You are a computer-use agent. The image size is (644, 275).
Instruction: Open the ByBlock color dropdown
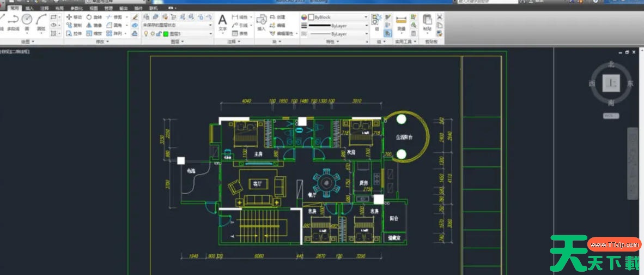pos(338,17)
